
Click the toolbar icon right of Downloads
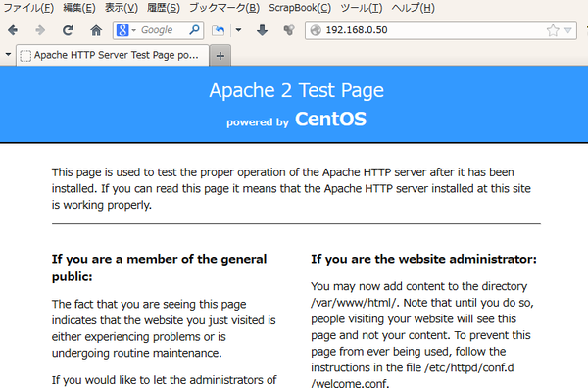(289, 30)
